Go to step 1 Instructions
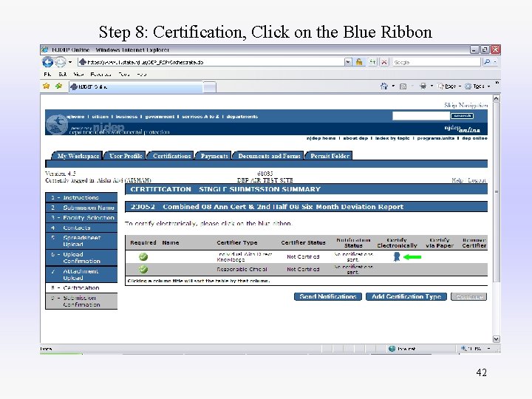 click(x=81, y=197)
